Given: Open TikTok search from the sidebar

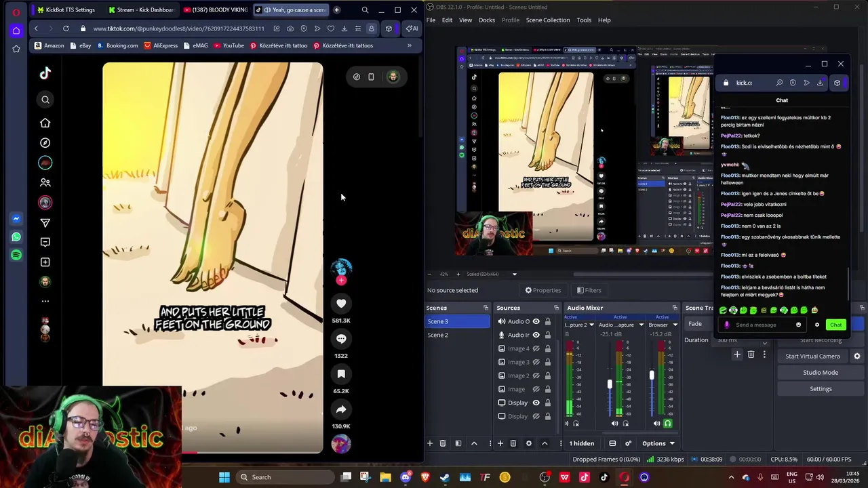Looking at the screenshot, I should (x=45, y=100).
